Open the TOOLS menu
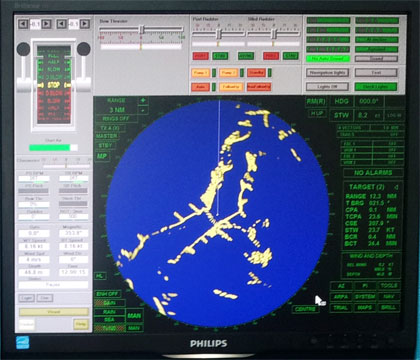 tap(389, 286)
